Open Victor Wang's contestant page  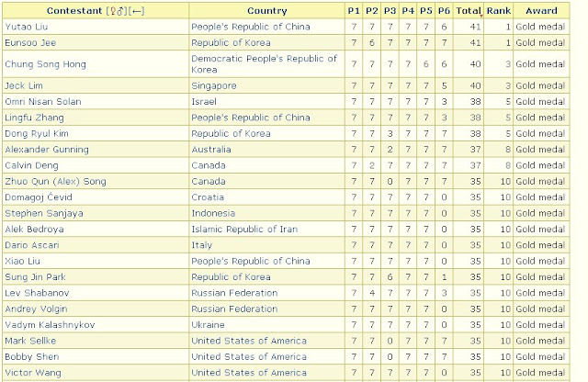pyautogui.click(x=33, y=373)
